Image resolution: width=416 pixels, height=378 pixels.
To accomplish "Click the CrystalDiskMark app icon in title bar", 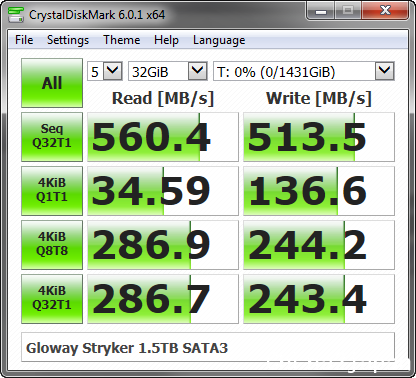I will coord(16,14).
